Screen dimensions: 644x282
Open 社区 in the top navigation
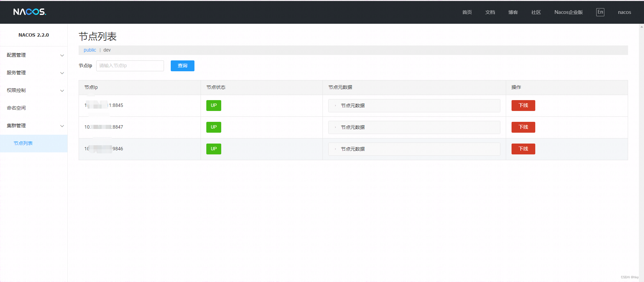[x=536, y=12]
